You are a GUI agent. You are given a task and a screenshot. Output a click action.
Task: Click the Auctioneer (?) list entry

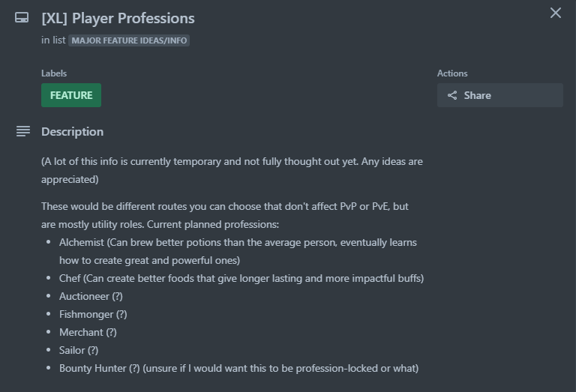91,296
